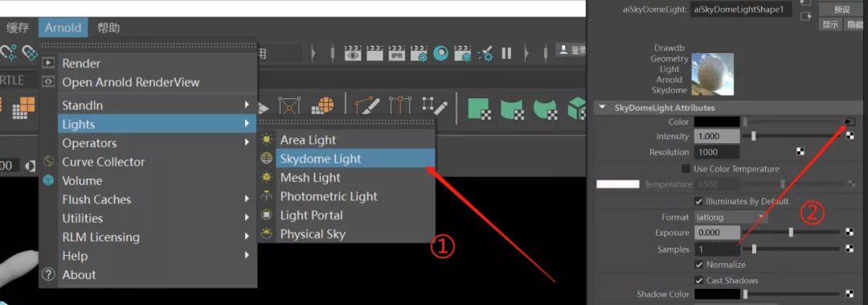
Task: Expand the RLM Licensing submenu
Action: tap(247, 237)
